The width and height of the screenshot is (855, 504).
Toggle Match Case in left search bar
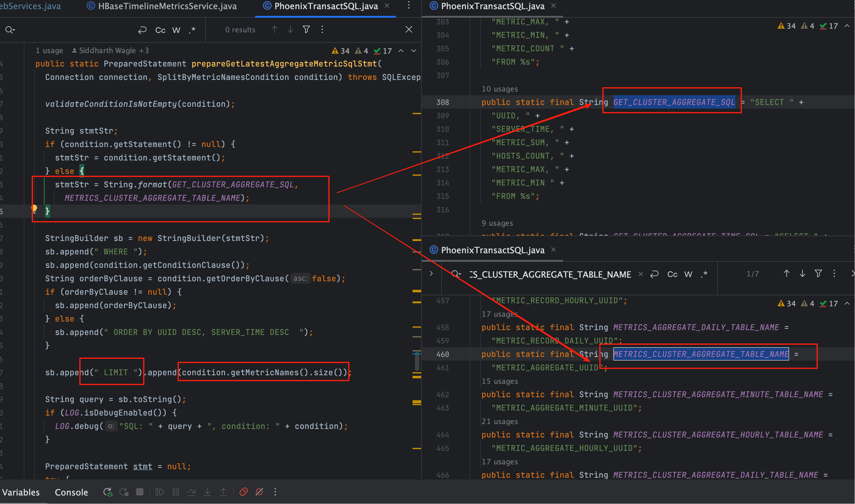tap(160, 30)
